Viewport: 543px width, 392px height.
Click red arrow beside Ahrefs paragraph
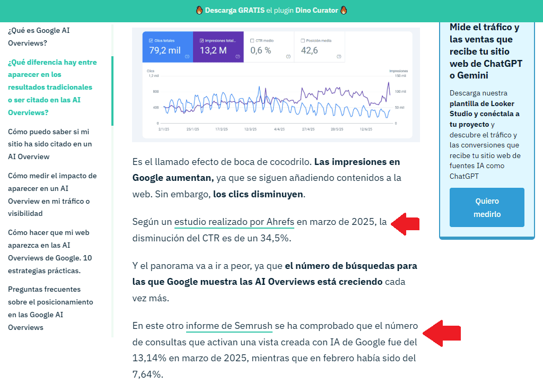(406, 223)
